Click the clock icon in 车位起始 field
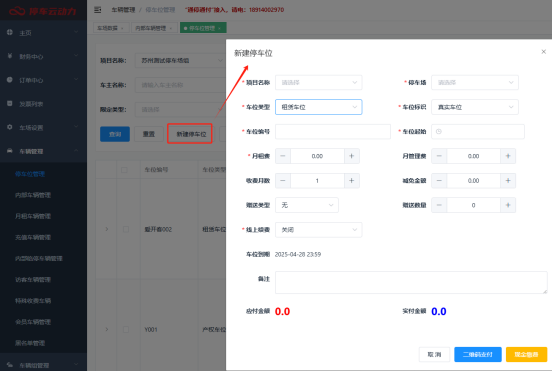 click(439, 132)
